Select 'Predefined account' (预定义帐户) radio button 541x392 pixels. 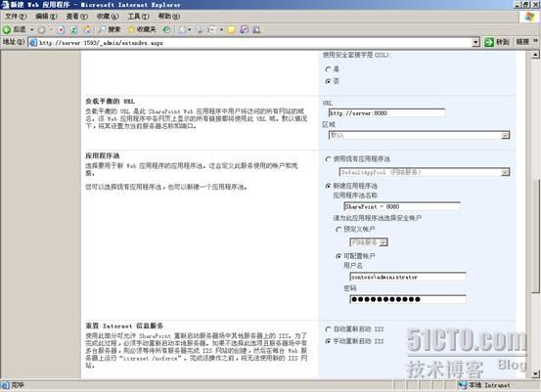pos(338,230)
